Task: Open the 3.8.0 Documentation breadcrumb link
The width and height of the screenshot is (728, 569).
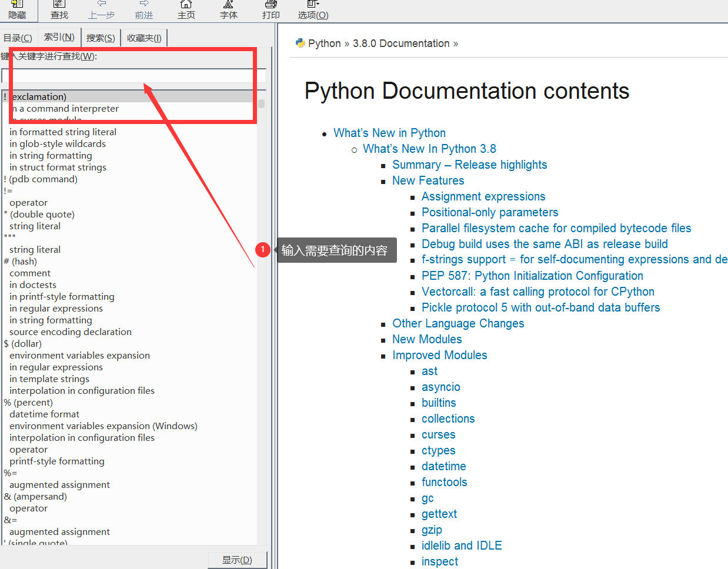Action: click(x=400, y=43)
